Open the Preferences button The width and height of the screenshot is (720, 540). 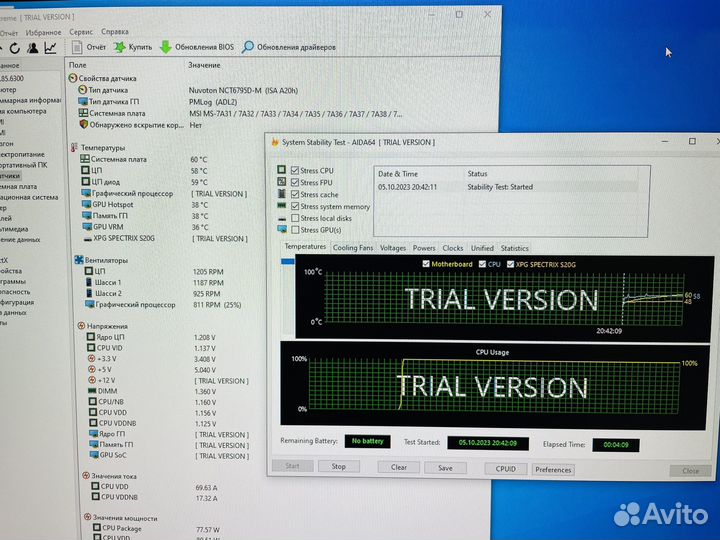click(x=553, y=470)
